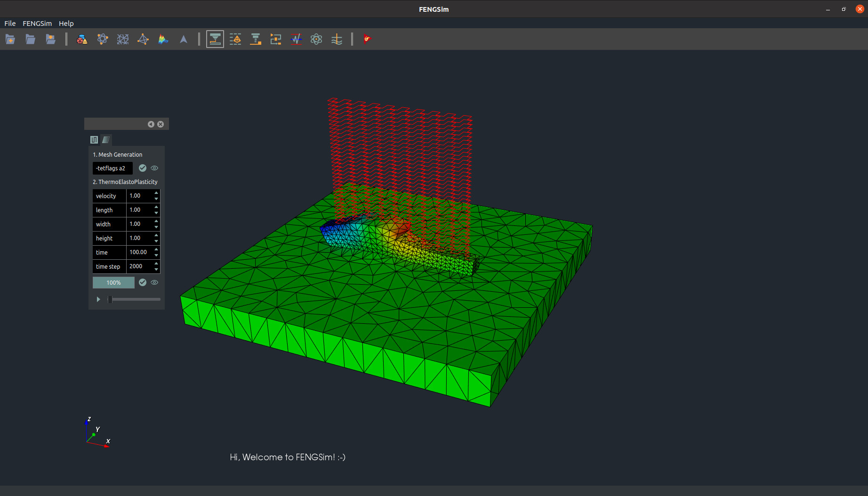Click the red-blue waveform signal icon
Viewport: 868px width, 496px height.
tap(296, 40)
